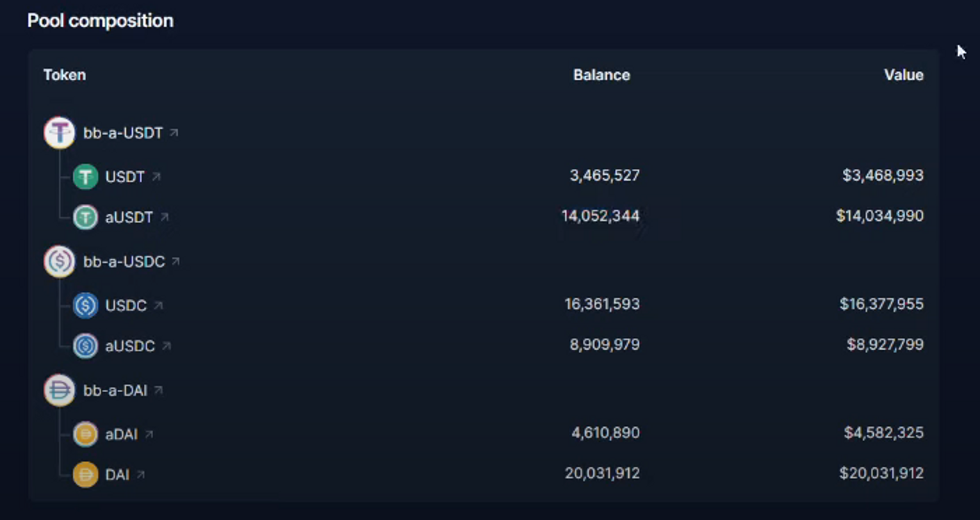Image resolution: width=980 pixels, height=520 pixels.
Task: Open external link arrow next to aUSDC
Action: coord(167,346)
